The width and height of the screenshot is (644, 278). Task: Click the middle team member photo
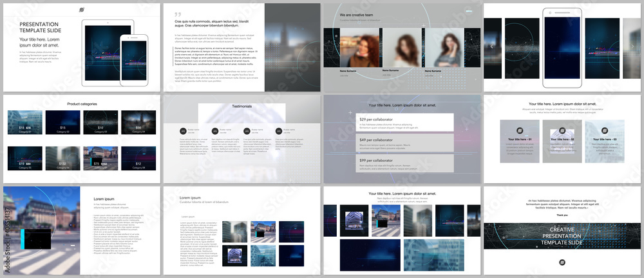coord(402,47)
